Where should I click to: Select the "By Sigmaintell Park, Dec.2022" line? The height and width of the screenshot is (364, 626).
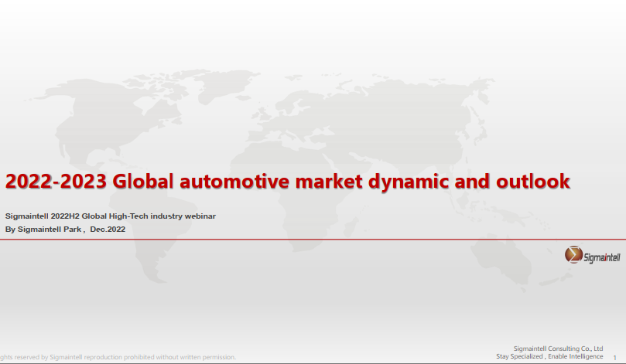(65, 230)
